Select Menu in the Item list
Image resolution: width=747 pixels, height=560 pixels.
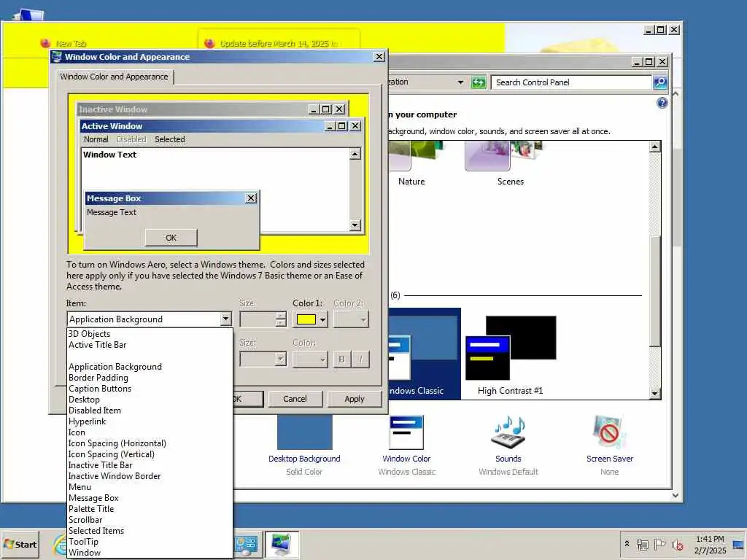(150, 487)
